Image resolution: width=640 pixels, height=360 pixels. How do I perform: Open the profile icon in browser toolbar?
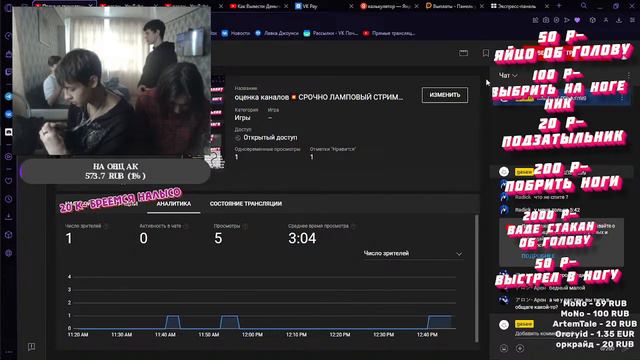[x=606, y=20]
